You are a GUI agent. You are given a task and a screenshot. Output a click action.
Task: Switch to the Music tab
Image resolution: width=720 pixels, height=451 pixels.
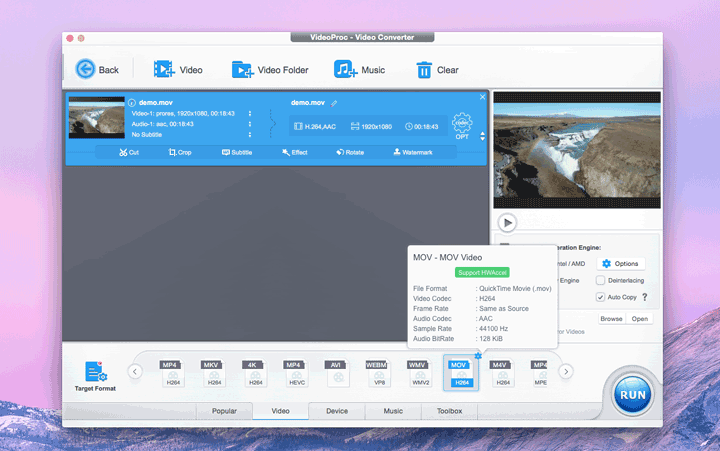[x=393, y=411]
